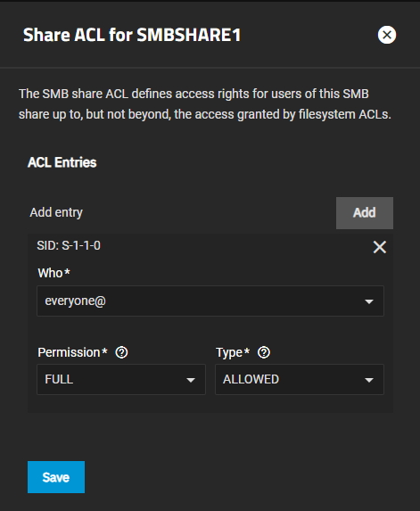Click the Add entry label
This screenshot has height=511, width=420.
(x=56, y=213)
